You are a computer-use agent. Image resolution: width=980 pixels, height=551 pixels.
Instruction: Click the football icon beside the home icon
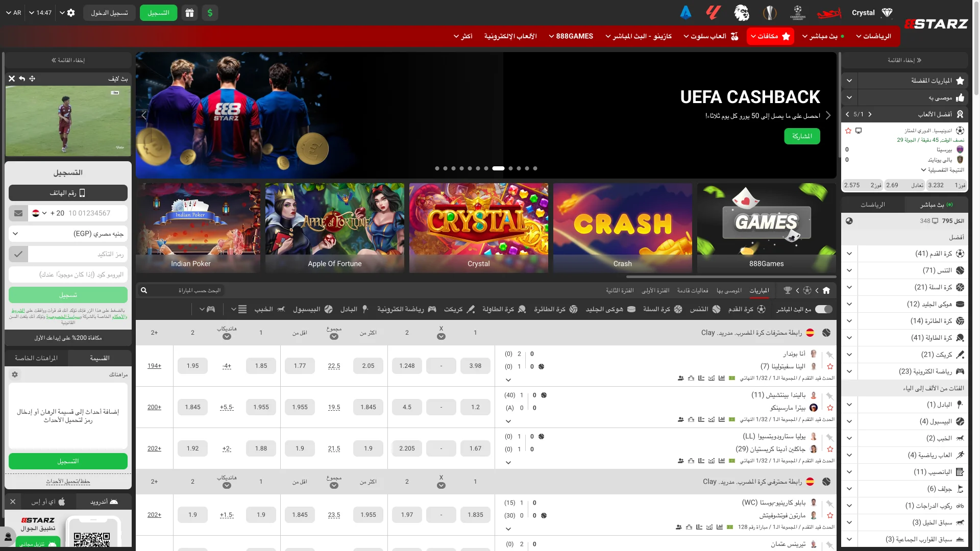[807, 290]
